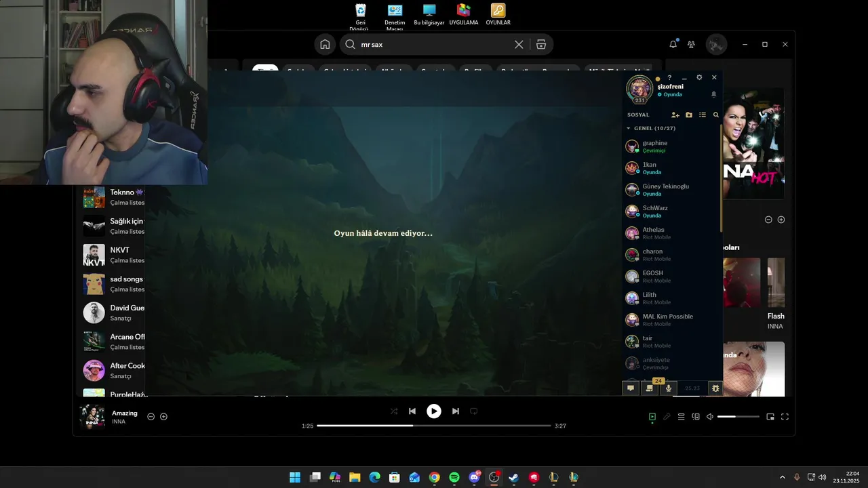Toggle shuffle in the Spotify player

pyautogui.click(x=394, y=411)
